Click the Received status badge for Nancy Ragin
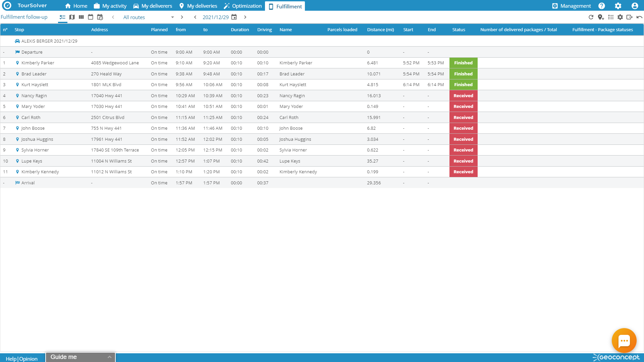Image resolution: width=644 pixels, height=362 pixels. pyautogui.click(x=463, y=96)
